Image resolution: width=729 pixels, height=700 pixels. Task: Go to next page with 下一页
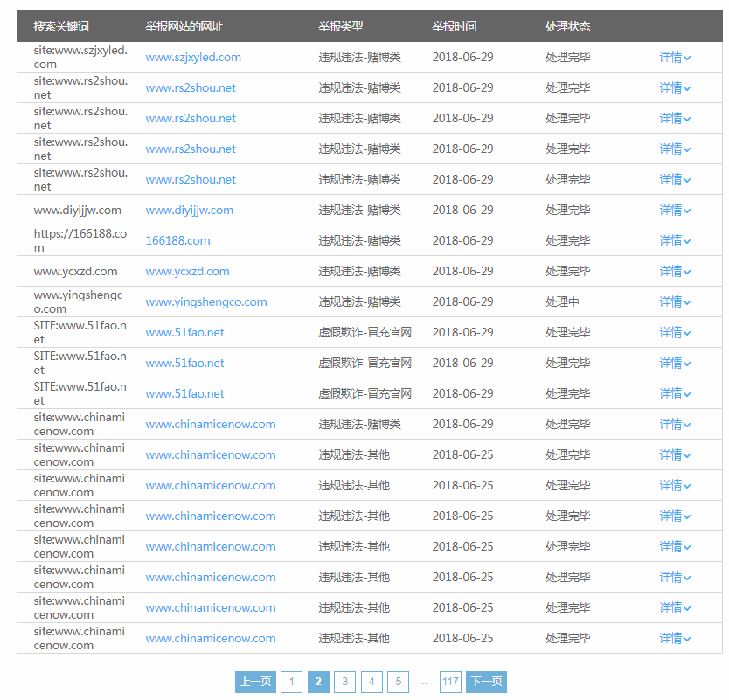tap(486, 682)
